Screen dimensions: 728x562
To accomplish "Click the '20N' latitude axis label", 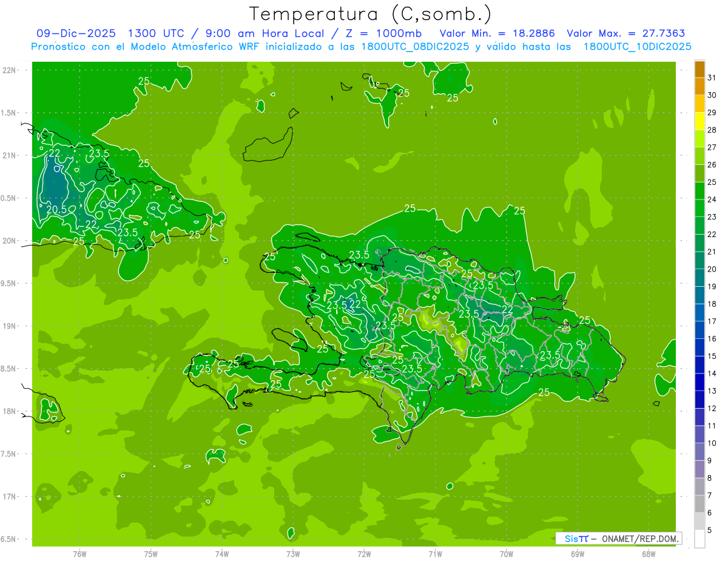I will tap(9, 241).
